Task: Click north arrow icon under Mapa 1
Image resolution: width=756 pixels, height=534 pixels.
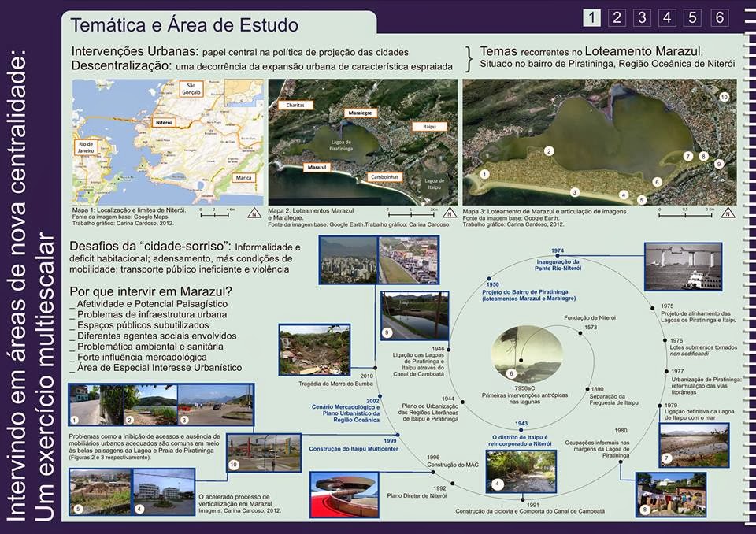Action: (x=254, y=213)
